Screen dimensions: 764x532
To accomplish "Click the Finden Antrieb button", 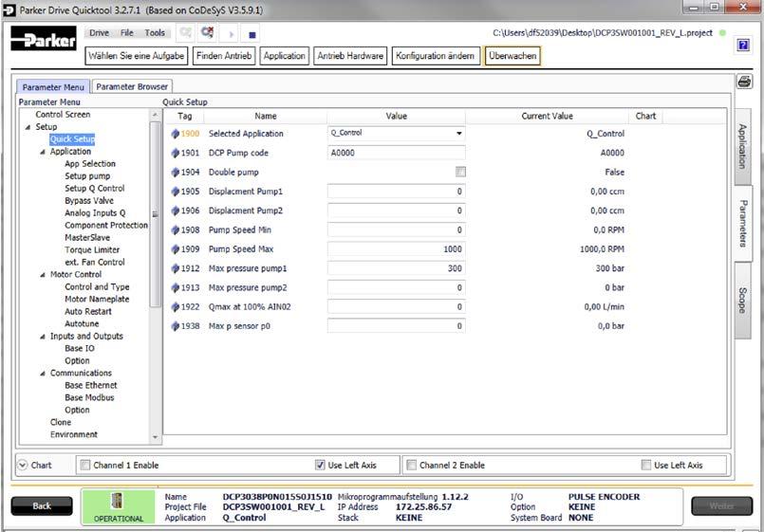I will (224, 56).
